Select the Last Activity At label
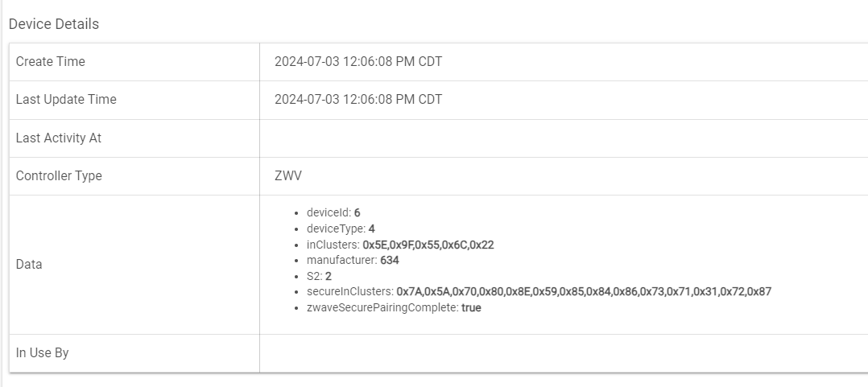 coord(58,138)
